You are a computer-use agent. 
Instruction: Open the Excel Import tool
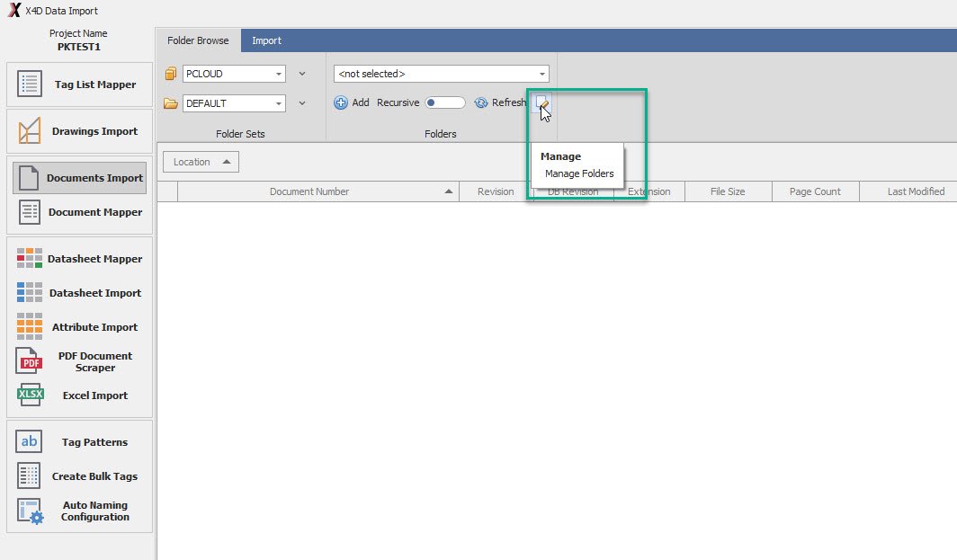pos(79,396)
